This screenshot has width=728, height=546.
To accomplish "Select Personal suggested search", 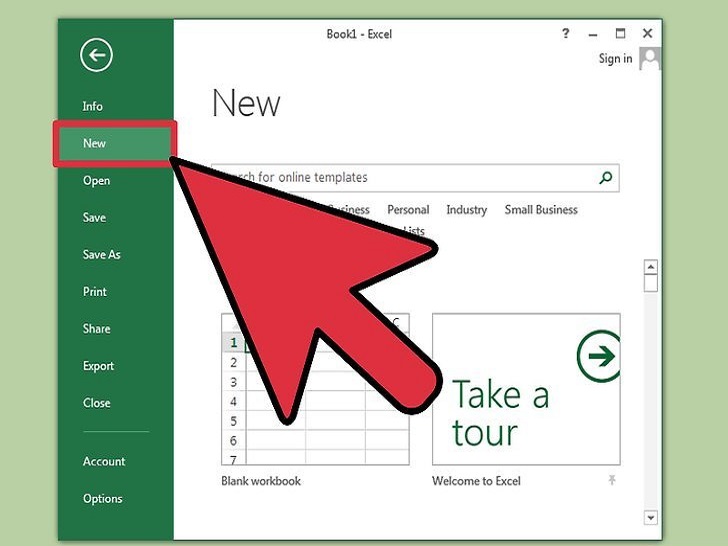I will [408, 210].
